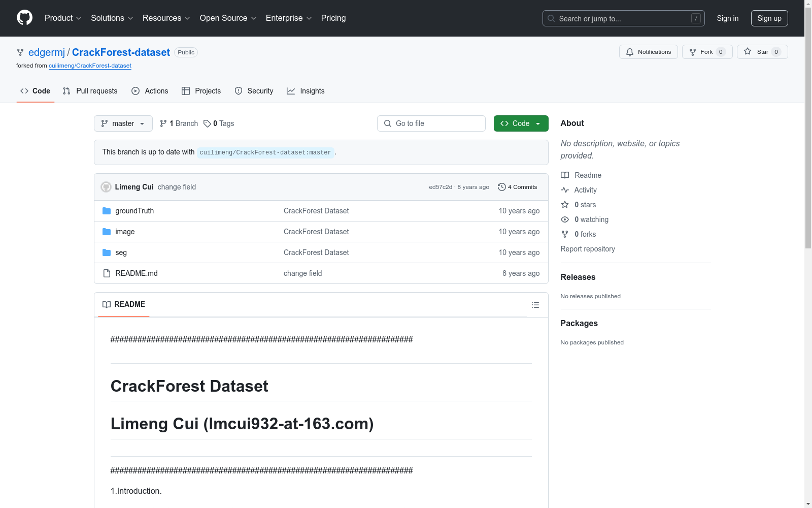The height and width of the screenshot is (508, 812).
Task: Click the image folder icon
Action: click(107, 232)
